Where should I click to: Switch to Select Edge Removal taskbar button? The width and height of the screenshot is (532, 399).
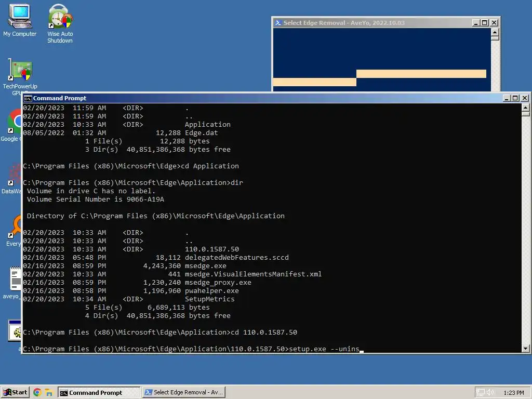(184, 393)
